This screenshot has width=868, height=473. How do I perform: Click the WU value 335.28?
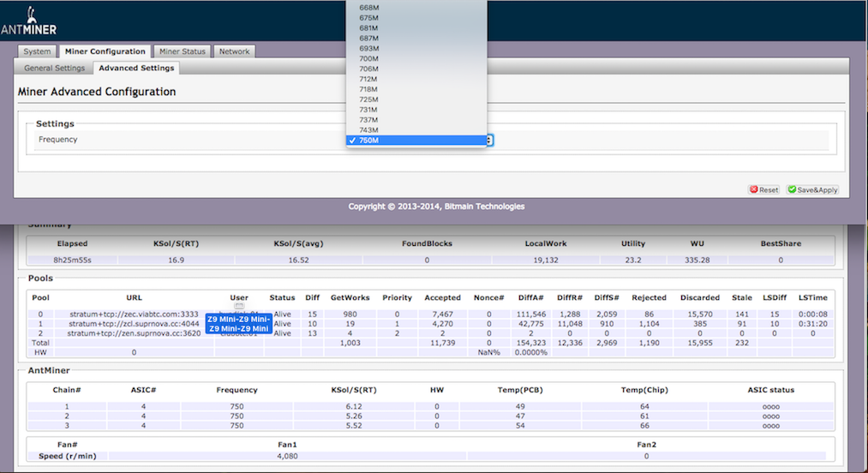697,260
